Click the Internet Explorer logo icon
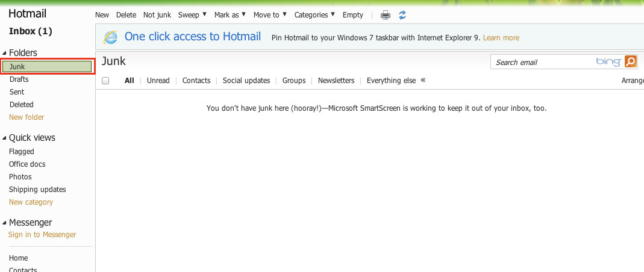644x272 pixels. [x=110, y=37]
